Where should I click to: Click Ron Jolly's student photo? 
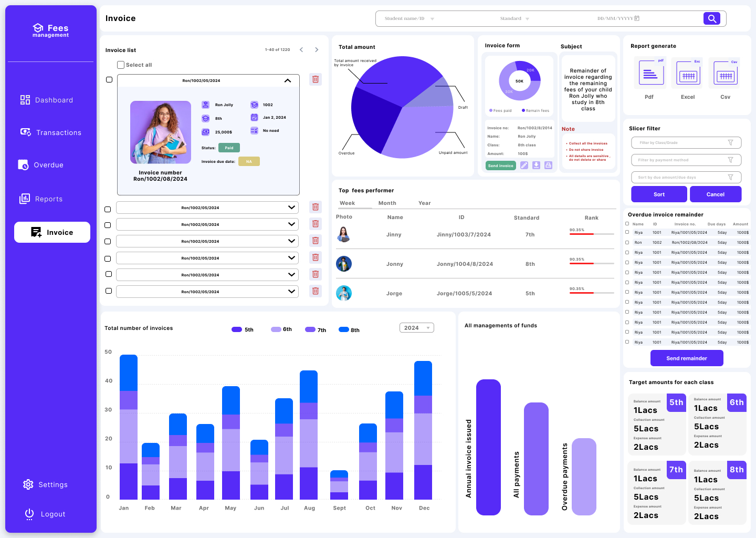161,132
